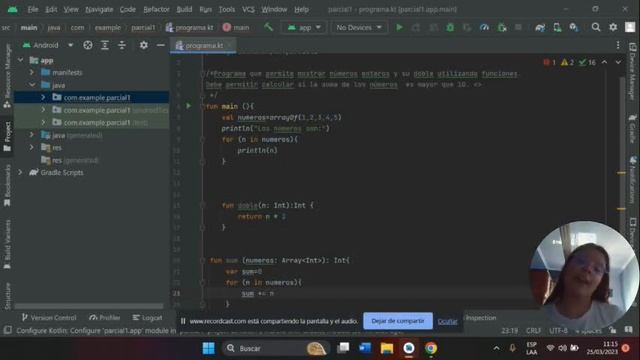The height and width of the screenshot is (360, 640).
Task: Click the Make Project hammer icon
Action: pyautogui.click(x=268, y=27)
